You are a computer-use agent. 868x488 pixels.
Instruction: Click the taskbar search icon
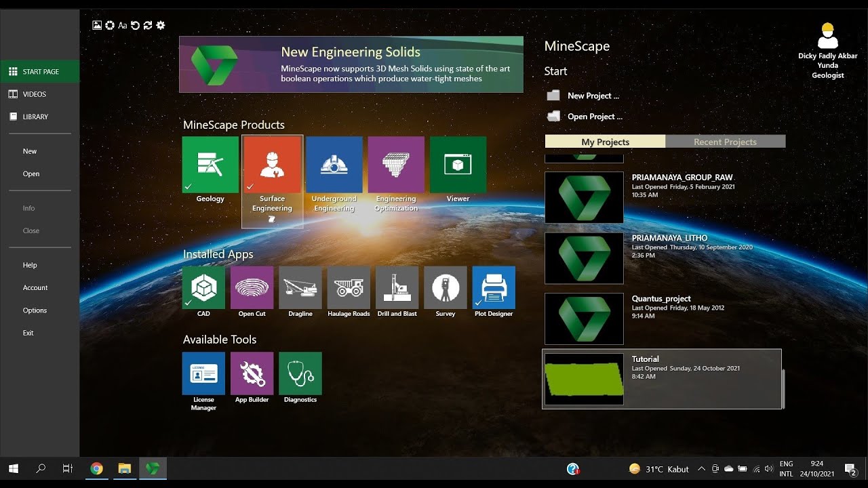tap(41, 468)
